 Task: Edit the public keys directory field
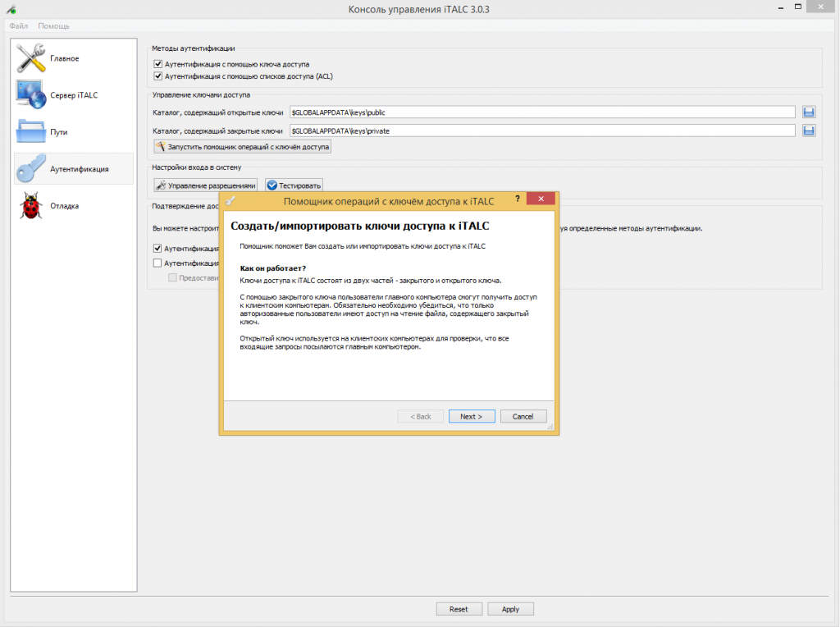pyautogui.click(x=542, y=112)
